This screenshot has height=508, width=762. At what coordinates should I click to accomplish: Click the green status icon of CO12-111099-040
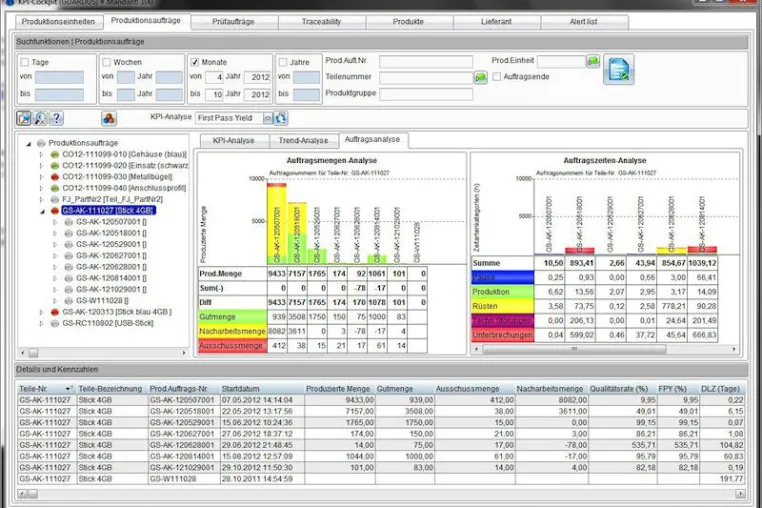tap(55, 188)
